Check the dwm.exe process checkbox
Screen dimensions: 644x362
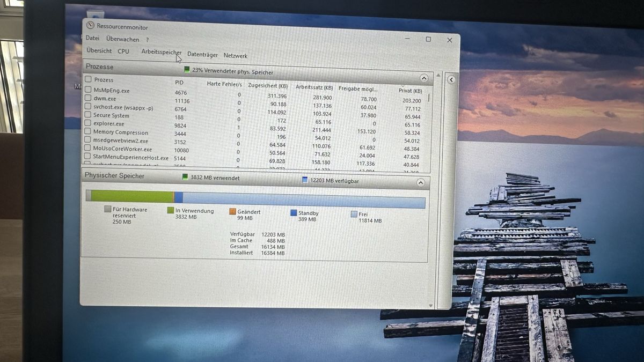point(89,98)
